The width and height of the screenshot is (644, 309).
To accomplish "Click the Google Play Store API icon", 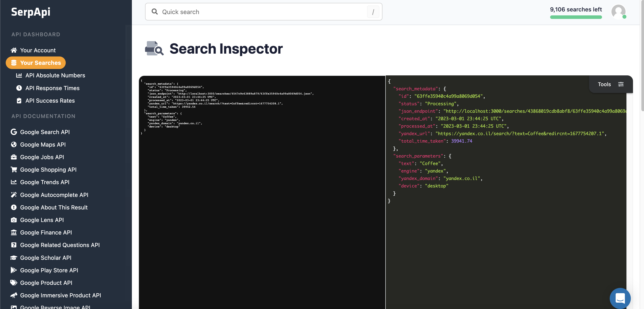I will 14,270.
